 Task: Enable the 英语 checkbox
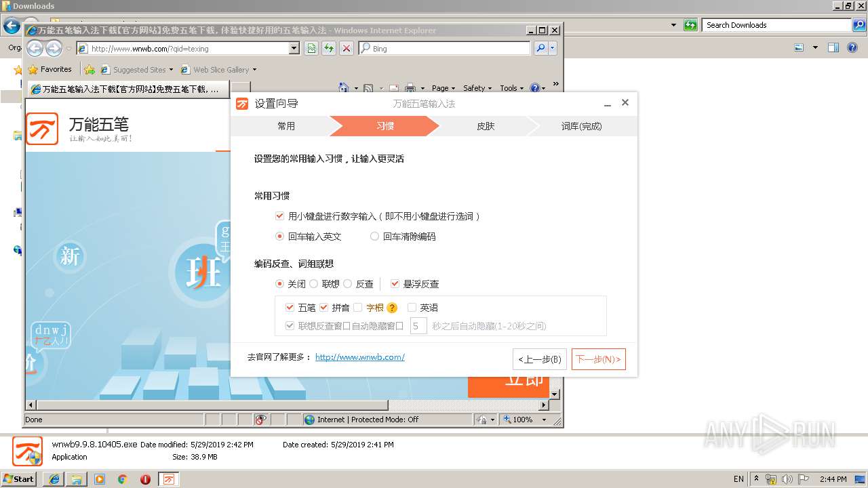[412, 308]
